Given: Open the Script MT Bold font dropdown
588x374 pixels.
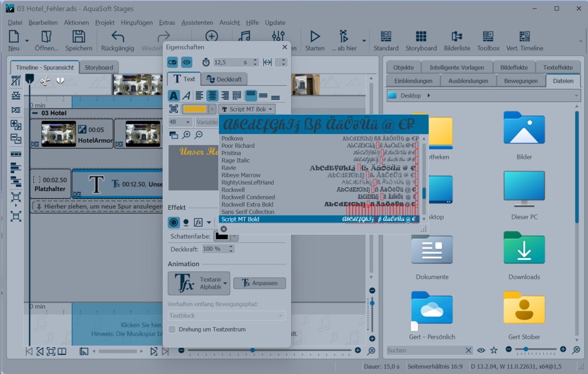Looking at the screenshot, I should click(x=247, y=109).
